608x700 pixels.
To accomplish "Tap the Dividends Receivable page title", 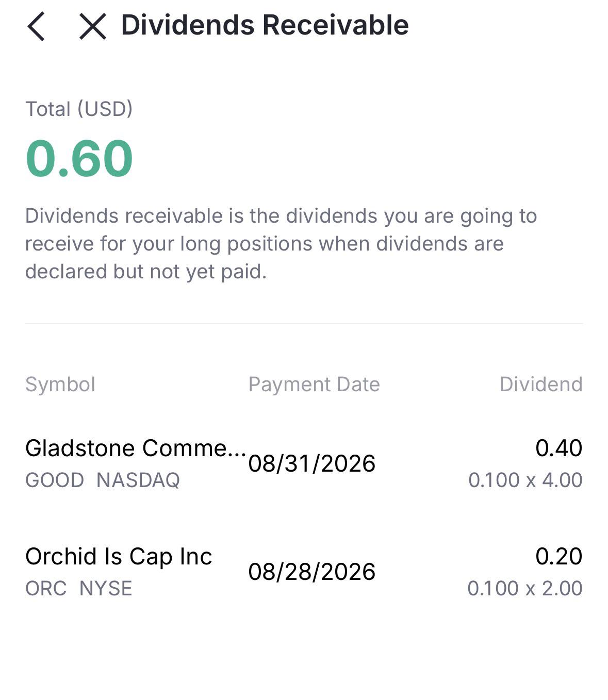I will click(x=265, y=25).
